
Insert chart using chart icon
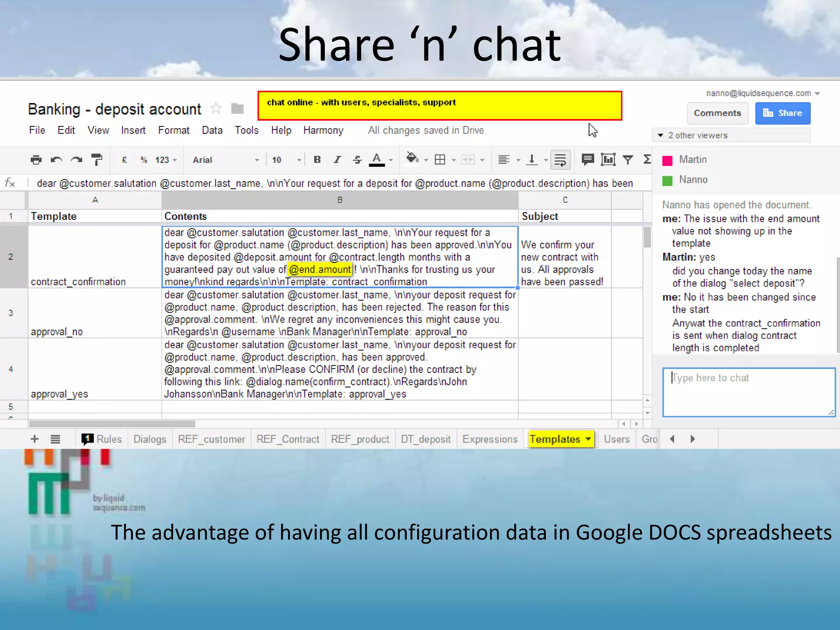[x=608, y=159]
